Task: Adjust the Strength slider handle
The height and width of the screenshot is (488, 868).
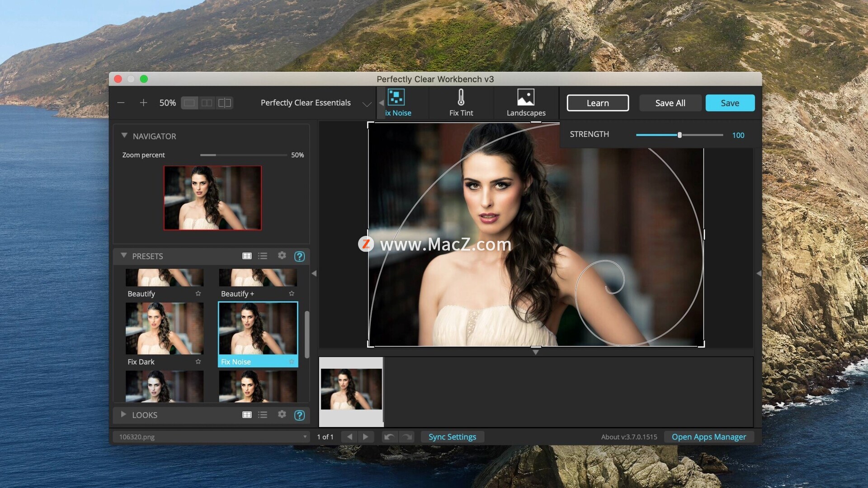Action: [x=679, y=135]
